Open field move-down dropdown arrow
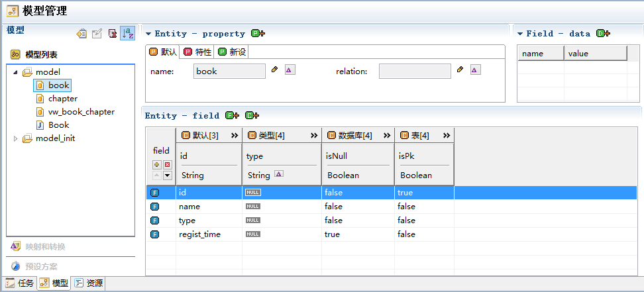 point(167,175)
